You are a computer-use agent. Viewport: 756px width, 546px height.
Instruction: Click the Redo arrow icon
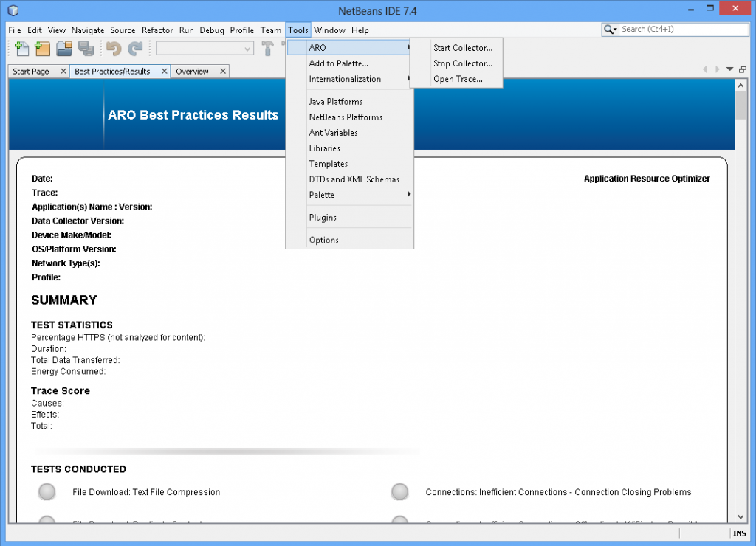[x=136, y=48]
